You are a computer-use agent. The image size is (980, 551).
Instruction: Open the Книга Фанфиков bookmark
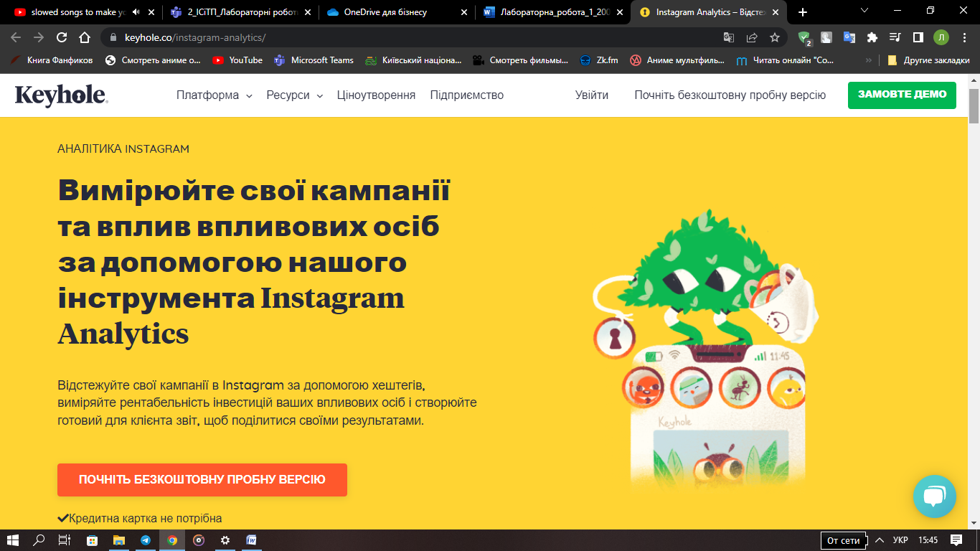coord(52,60)
